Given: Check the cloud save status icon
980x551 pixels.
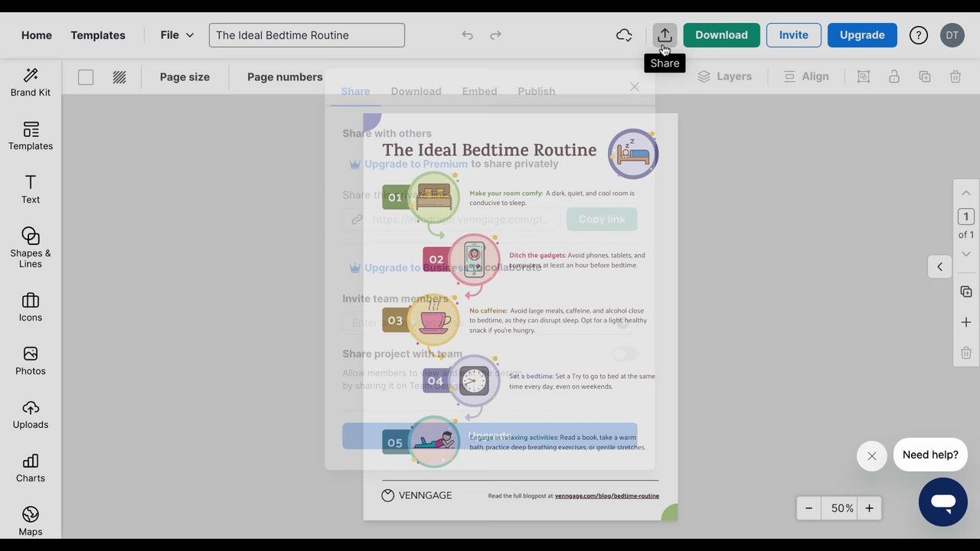Looking at the screenshot, I should click(624, 35).
